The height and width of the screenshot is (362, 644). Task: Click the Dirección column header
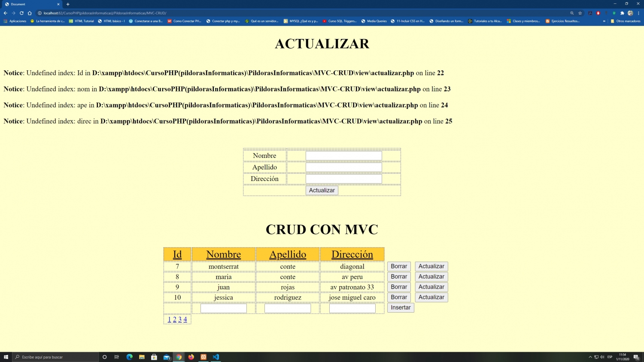pos(352,254)
